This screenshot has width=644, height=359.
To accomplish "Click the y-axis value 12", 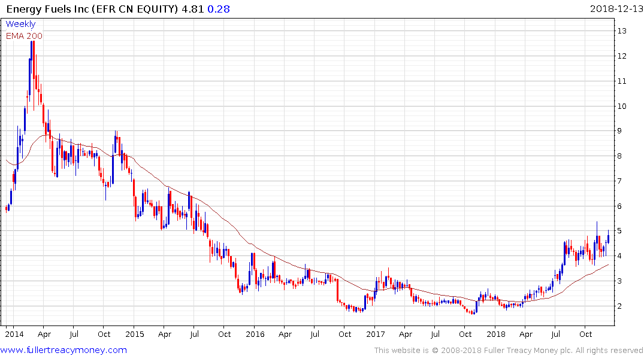I will [x=622, y=56].
